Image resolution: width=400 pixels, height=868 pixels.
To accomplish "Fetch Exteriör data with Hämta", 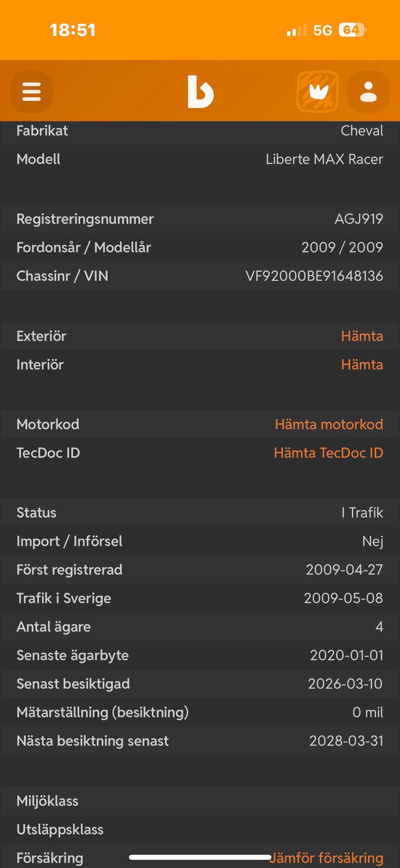I will click(x=362, y=336).
